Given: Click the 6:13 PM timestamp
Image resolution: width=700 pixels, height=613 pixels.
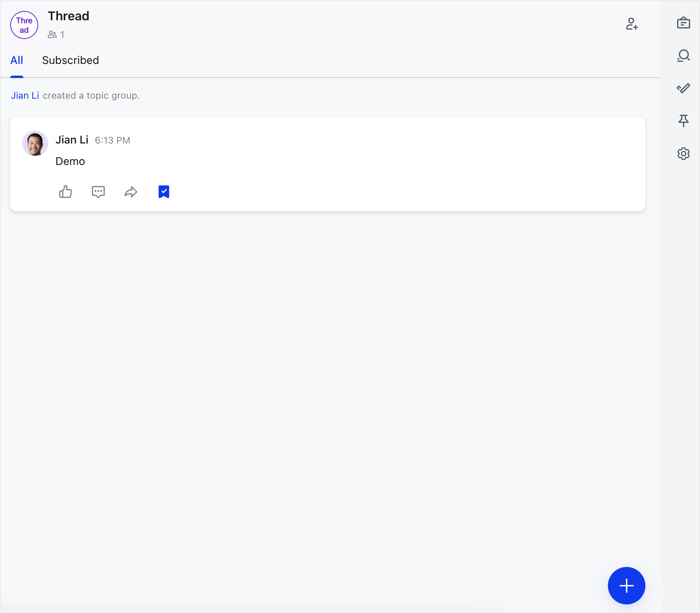Looking at the screenshot, I should pos(112,140).
